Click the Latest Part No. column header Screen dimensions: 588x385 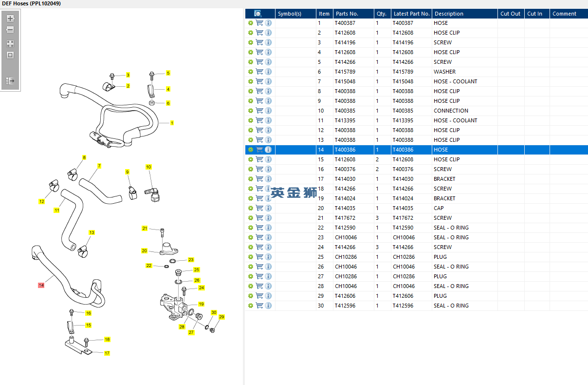tap(411, 14)
